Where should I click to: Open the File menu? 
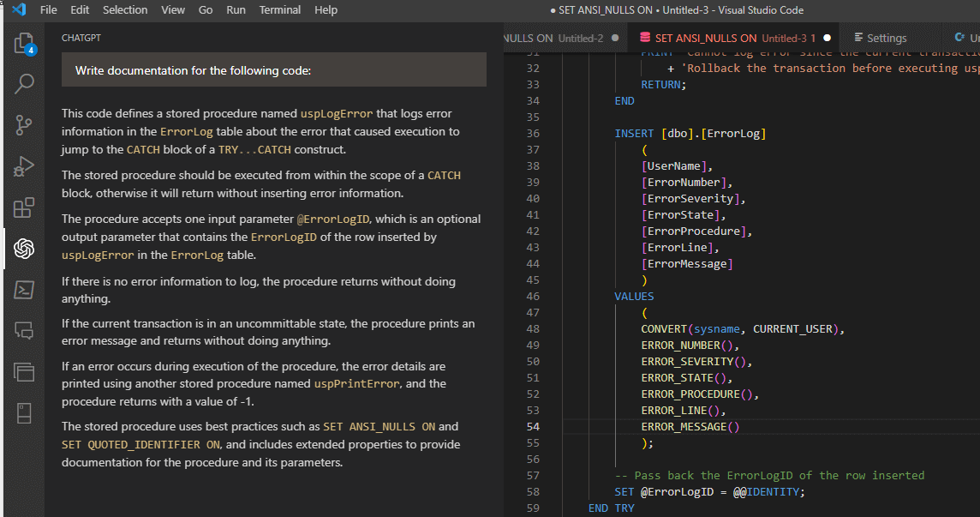(48, 9)
